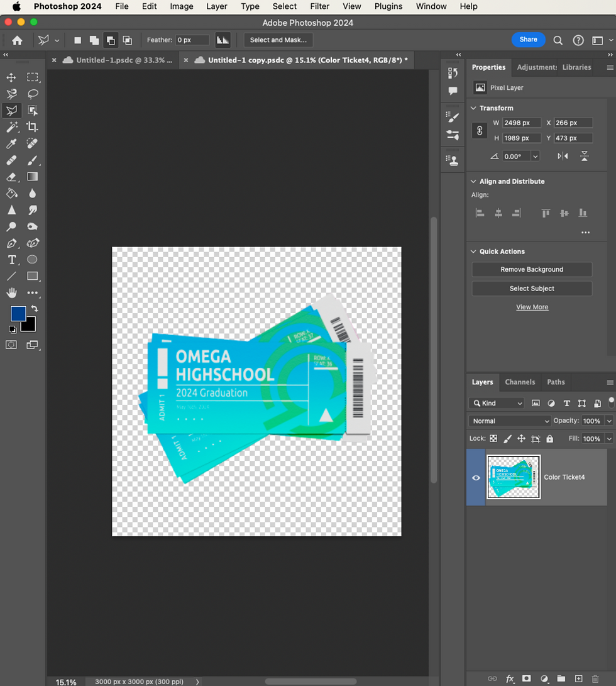Switch to the Paths tab
The width and height of the screenshot is (616, 686).
pos(556,382)
